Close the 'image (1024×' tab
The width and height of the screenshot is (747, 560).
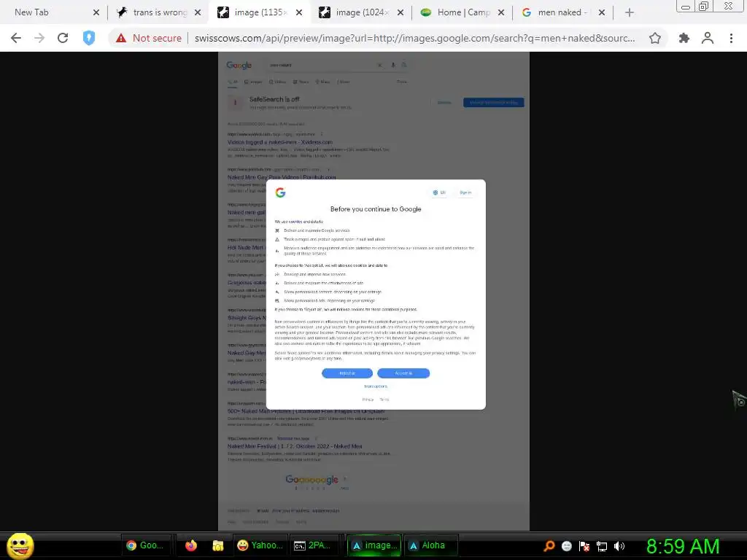(x=400, y=12)
